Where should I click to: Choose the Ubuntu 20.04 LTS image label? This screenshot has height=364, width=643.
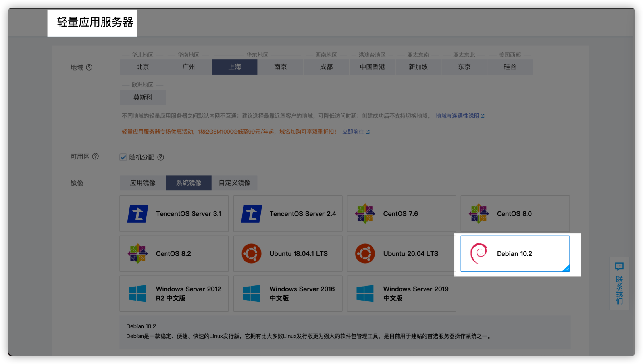pos(411,254)
